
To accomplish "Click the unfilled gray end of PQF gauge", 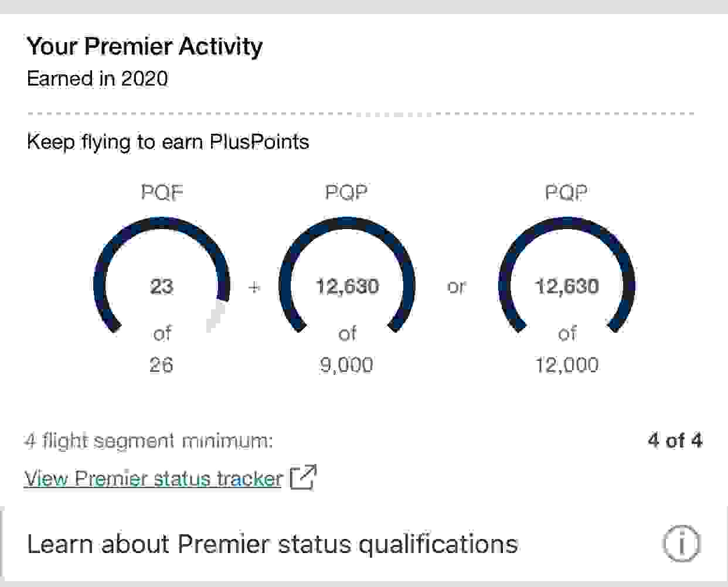I will pyautogui.click(x=216, y=315).
